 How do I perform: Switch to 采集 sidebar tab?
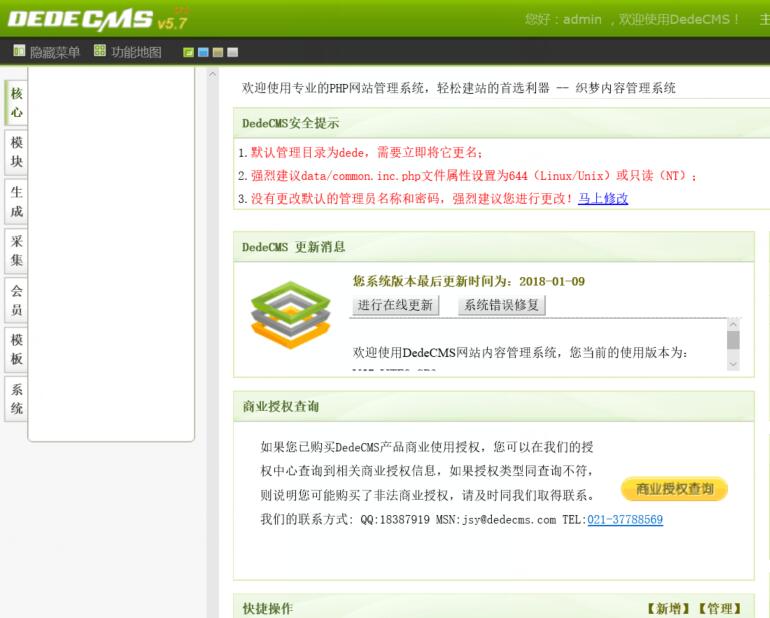tap(16, 251)
